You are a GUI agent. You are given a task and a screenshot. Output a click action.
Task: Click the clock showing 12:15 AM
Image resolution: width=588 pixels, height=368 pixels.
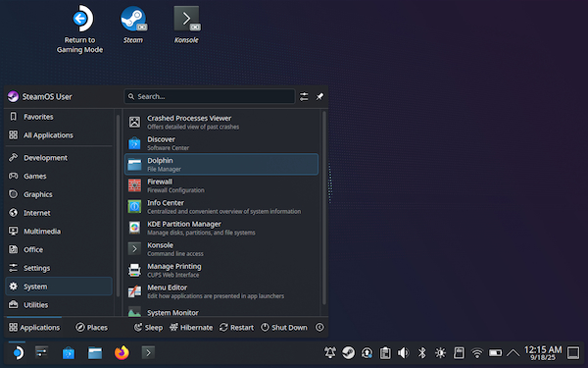(543, 353)
